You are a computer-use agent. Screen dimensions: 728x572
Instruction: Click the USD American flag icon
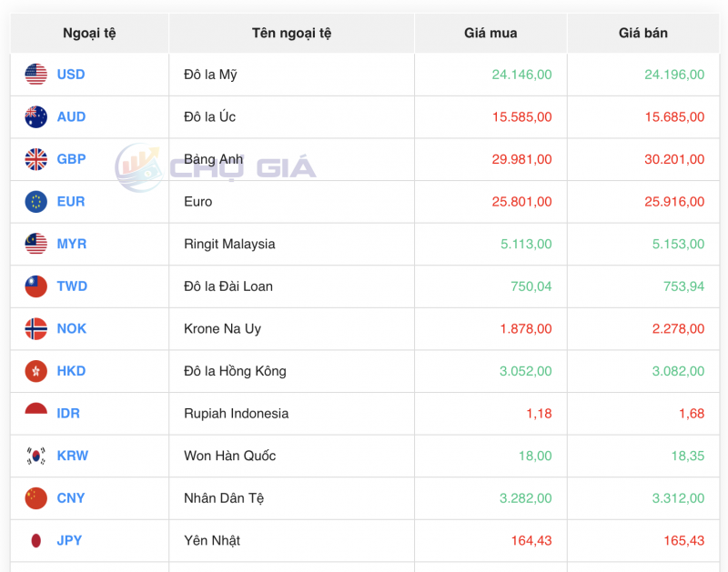click(x=35, y=75)
